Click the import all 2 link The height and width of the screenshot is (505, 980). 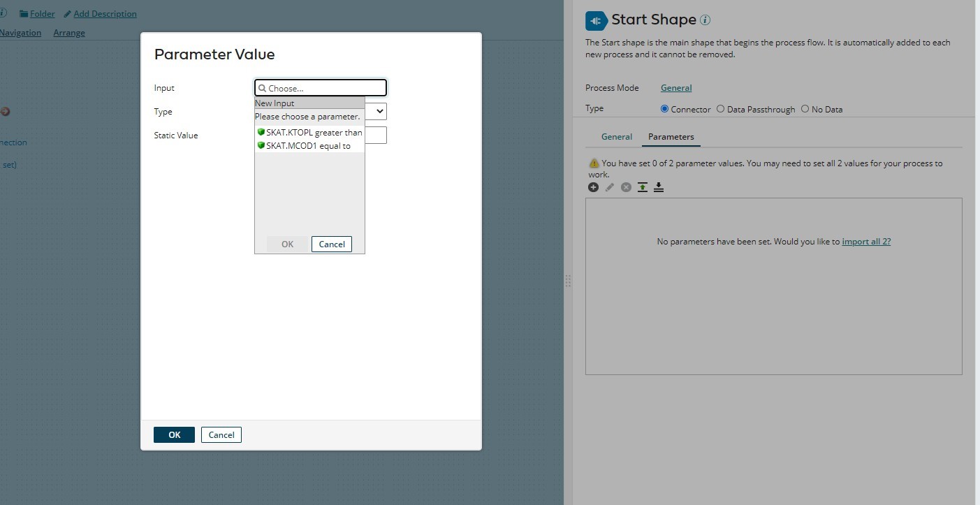[866, 241]
